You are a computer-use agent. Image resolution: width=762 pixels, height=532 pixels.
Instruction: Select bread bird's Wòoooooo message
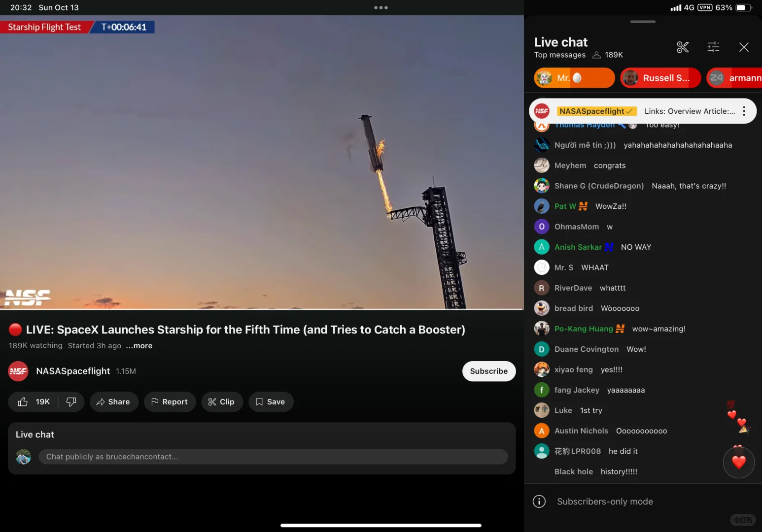pos(643,308)
